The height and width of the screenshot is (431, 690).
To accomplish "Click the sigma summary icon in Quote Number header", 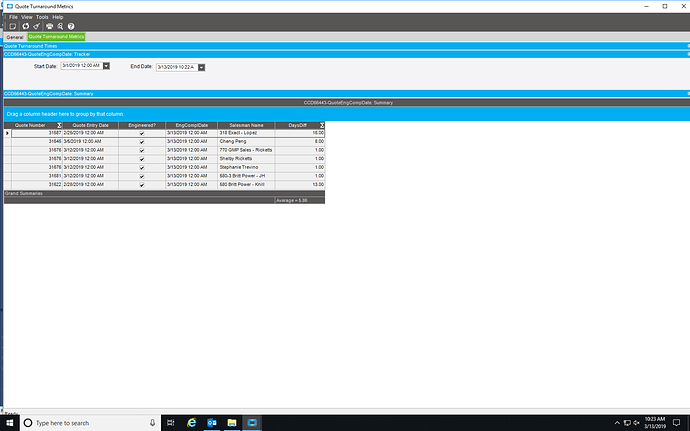I will coord(59,125).
